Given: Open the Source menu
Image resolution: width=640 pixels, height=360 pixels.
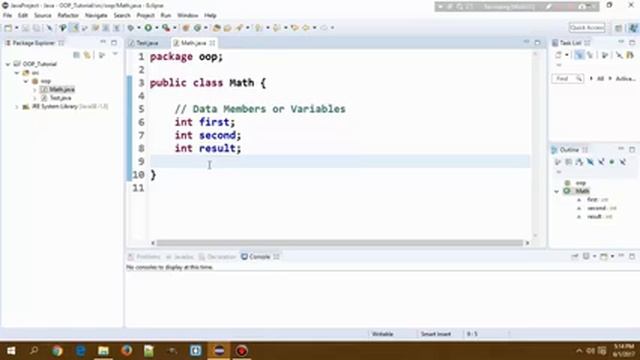Looking at the screenshot, I should click(x=42, y=16).
